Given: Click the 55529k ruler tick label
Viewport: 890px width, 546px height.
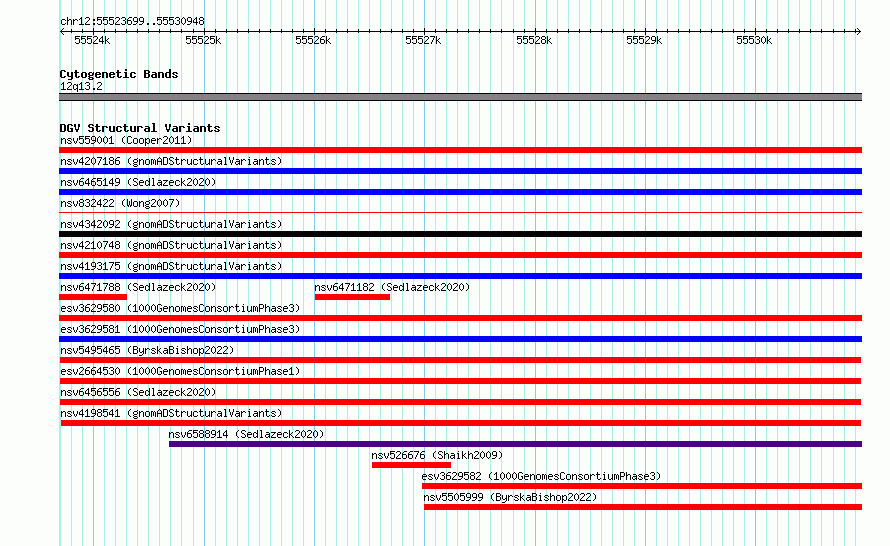Looking at the screenshot, I should tap(644, 40).
